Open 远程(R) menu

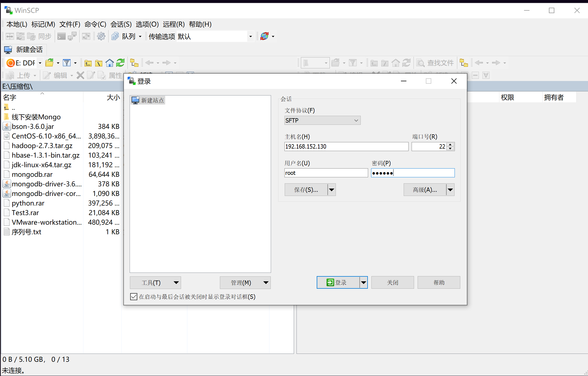(174, 24)
